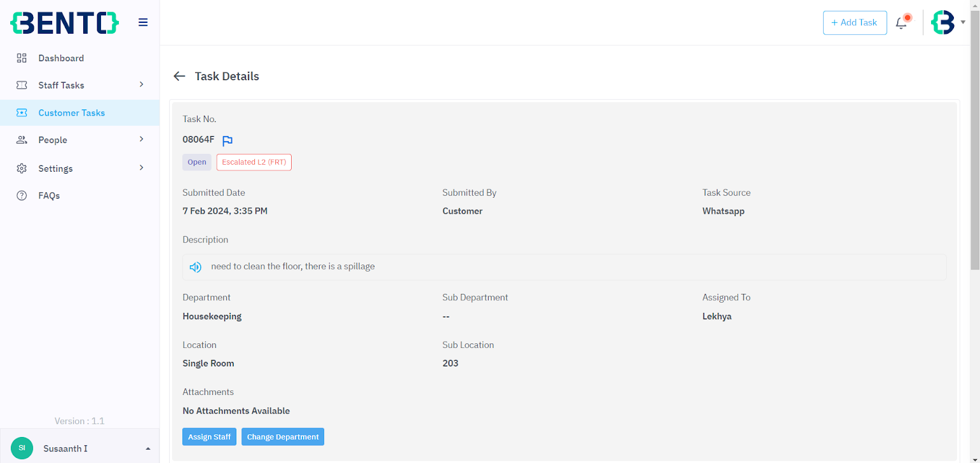
Task: Play the description audio speaker icon
Action: tap(196, 267)
